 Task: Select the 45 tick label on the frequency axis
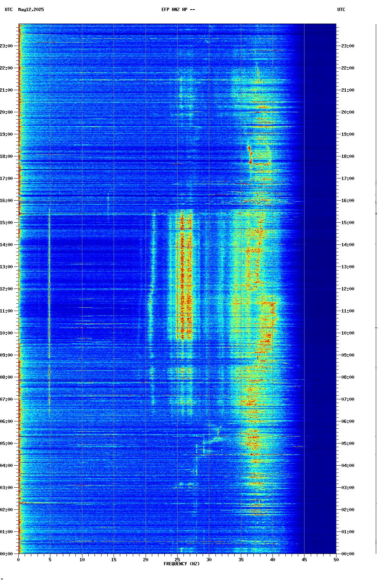pos(304,560)
